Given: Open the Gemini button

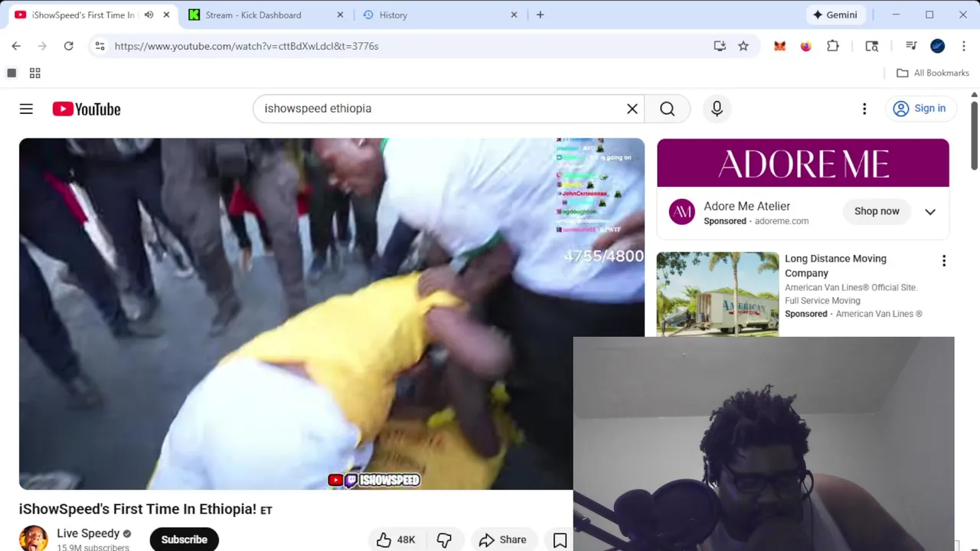Looking at the screenshot, I should [835, 15].
